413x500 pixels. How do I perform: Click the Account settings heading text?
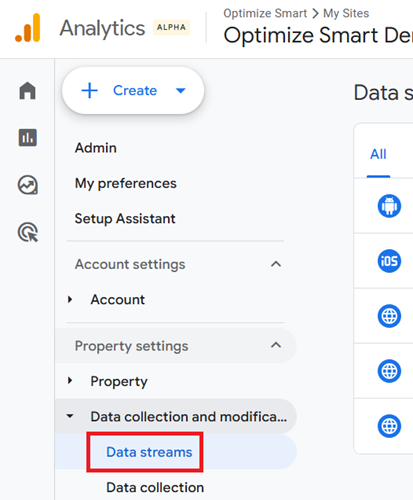point(130,264)
